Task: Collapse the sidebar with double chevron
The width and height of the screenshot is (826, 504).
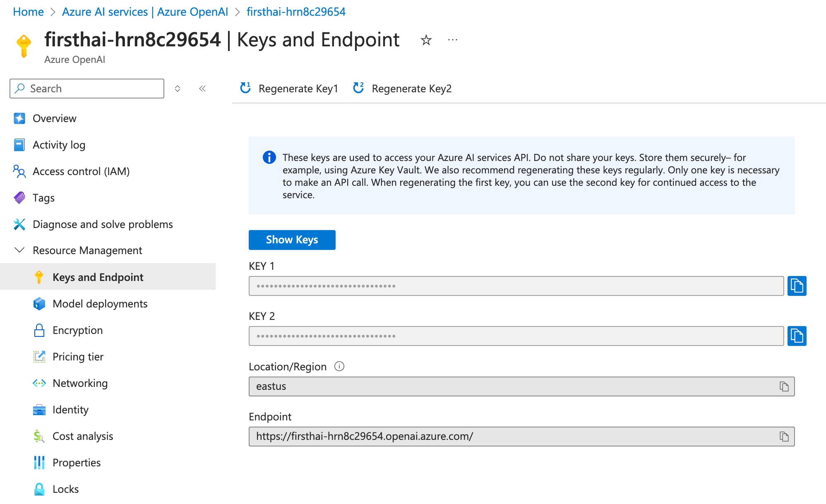Action: tap(202, 89)
